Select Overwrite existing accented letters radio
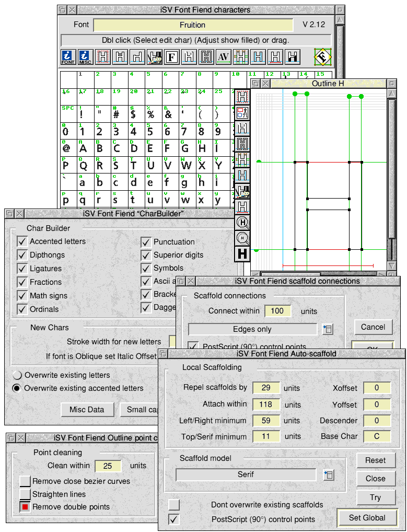The image size is (407, 532). point(17,388)
